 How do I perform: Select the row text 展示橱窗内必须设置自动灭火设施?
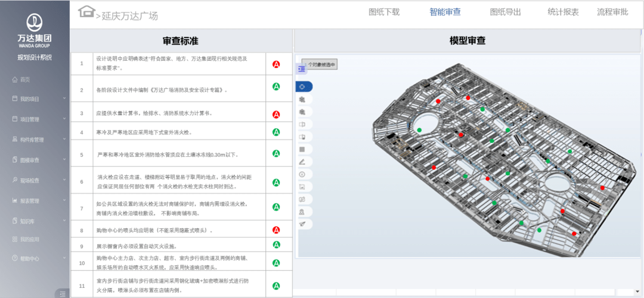tap(137, 247)
